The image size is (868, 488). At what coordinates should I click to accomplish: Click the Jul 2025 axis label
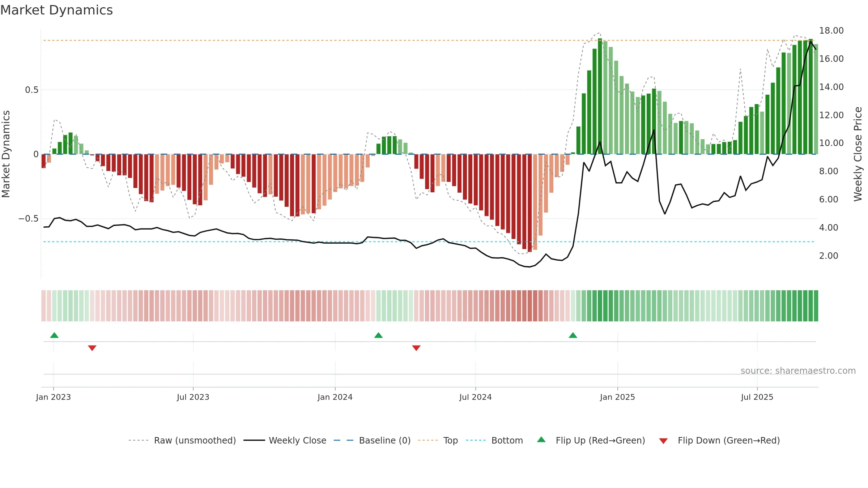pyautogui.click(x=757, y=397)
